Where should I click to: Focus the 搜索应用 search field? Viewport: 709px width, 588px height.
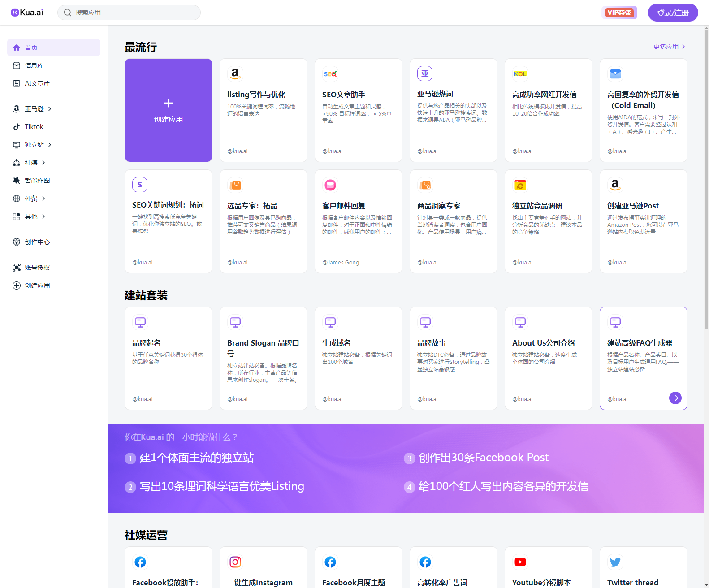coord(134,13)
